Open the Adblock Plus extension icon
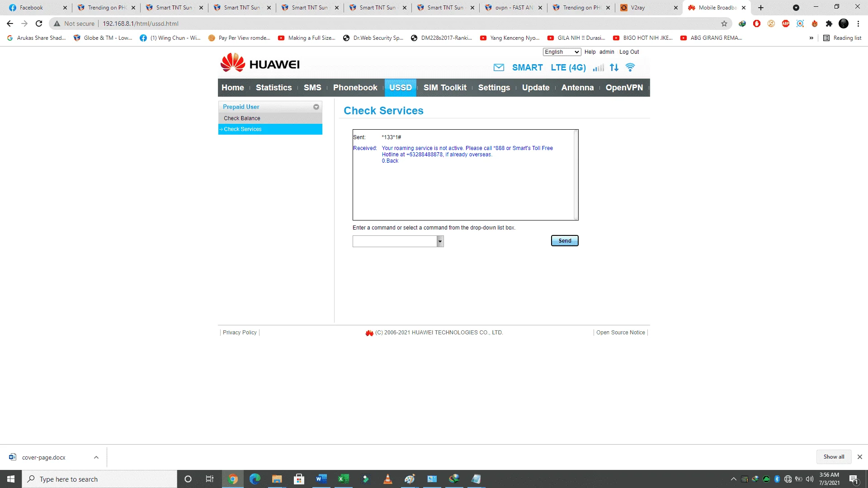 (786, 23)
